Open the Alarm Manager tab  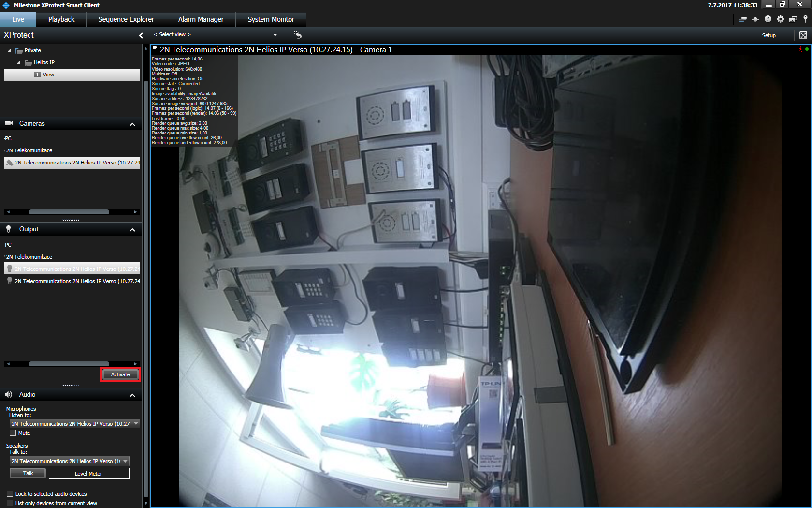(201, 19)
